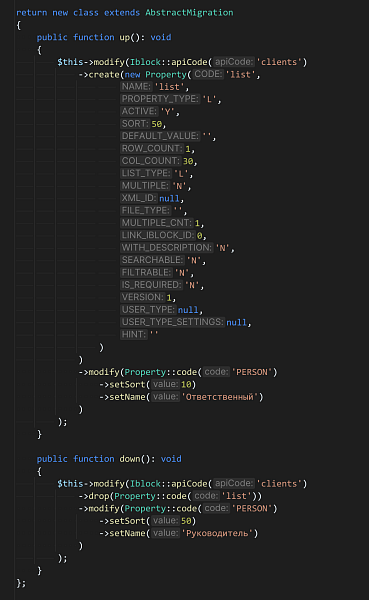The height and width of the screenshot is (600, 369).
Task: Click the 'drop' method call
Action: [99, 496]
